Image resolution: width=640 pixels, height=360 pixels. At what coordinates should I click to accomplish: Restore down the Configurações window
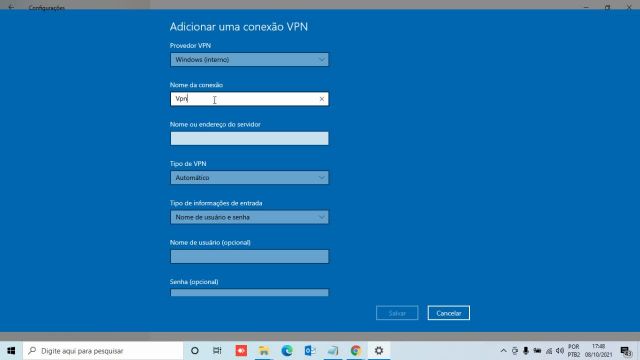click(x=607, y=7)
